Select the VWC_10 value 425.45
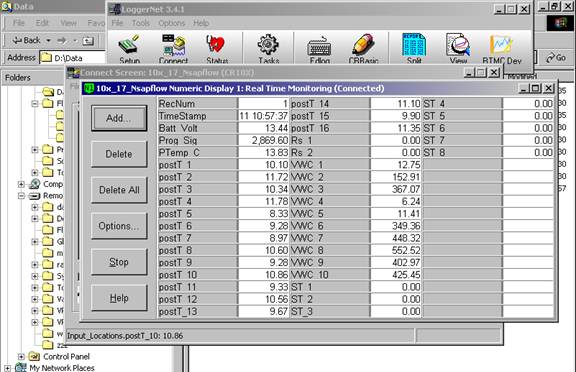 pyautogui.click(x=396, y=275)
